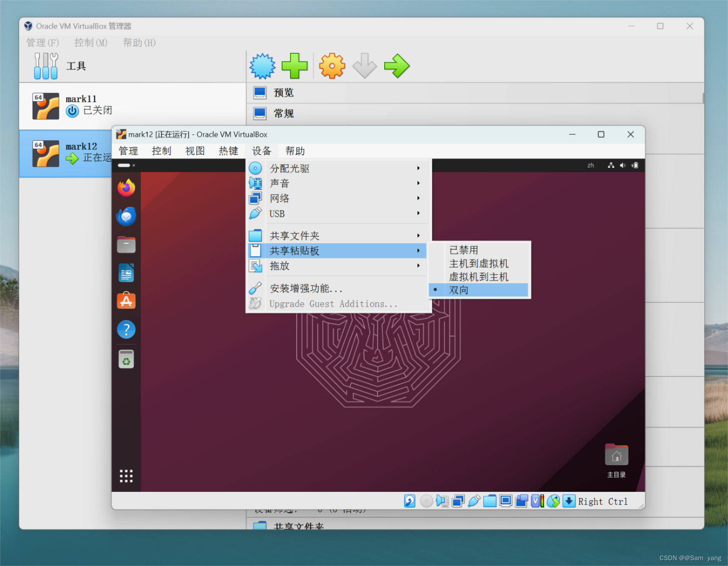Viewport: 728px width, 566px height.
Task: Open the Trash icon in the dock
Action: [x=126, y=359]
